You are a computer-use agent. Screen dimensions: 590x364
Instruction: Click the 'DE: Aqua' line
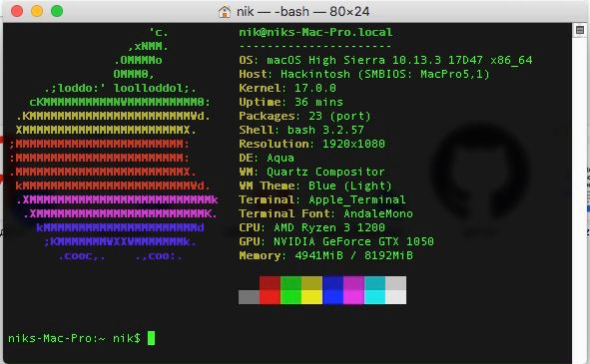pyautogui.click(x=267, y=158)
